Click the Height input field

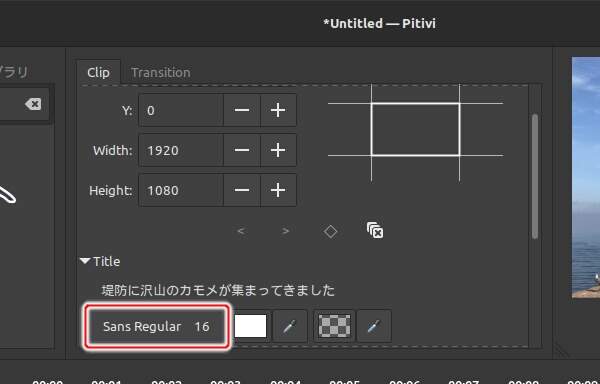pyautogui.click(x=181, y=190)
